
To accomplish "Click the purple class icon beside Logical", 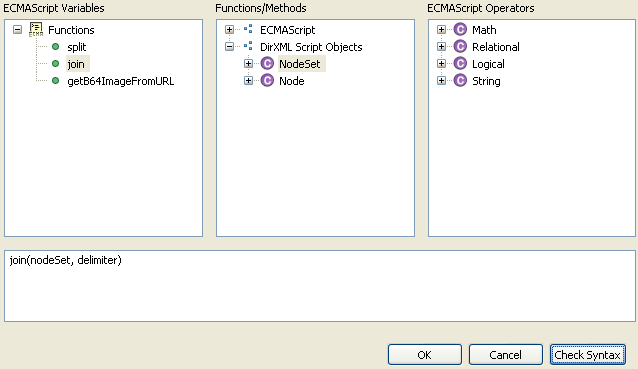I will point(460,64).
